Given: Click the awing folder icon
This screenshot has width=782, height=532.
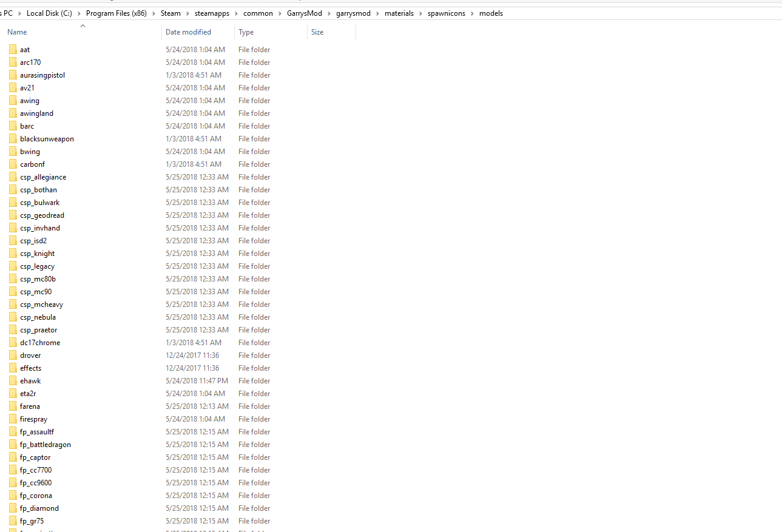Looking at the screenshot, I should [x=13, y=101].
